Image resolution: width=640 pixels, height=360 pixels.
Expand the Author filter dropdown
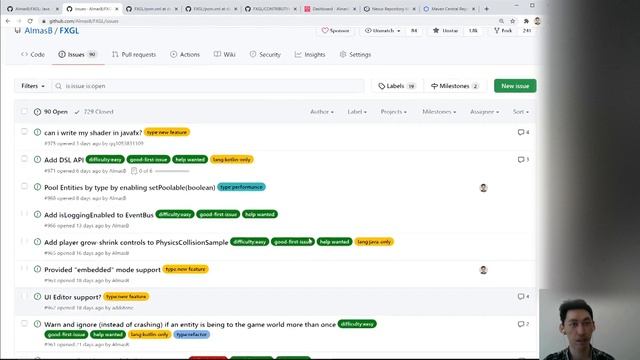(322, 112)
